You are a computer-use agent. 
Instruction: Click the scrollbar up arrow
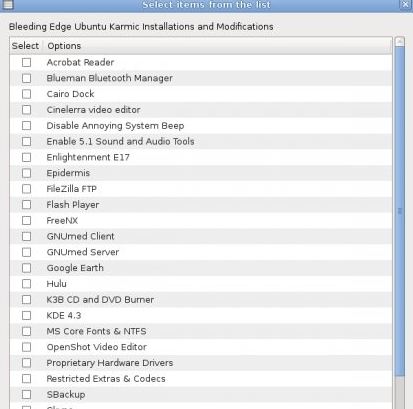(400, 42)
